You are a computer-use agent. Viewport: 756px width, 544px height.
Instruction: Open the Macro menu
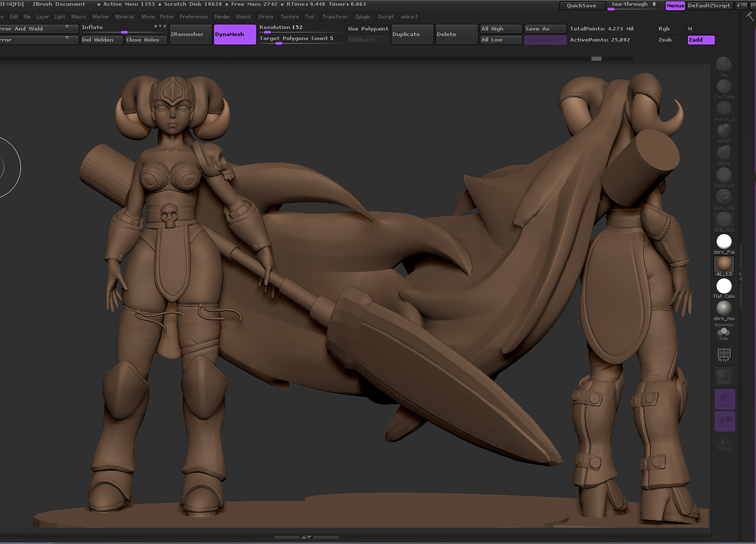(x=79, y=16)
